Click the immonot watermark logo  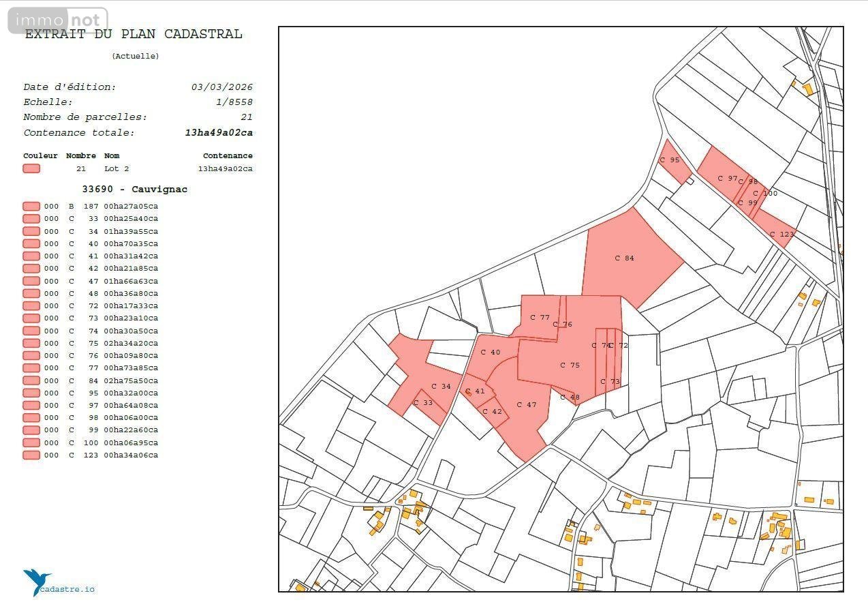point(58,20)
